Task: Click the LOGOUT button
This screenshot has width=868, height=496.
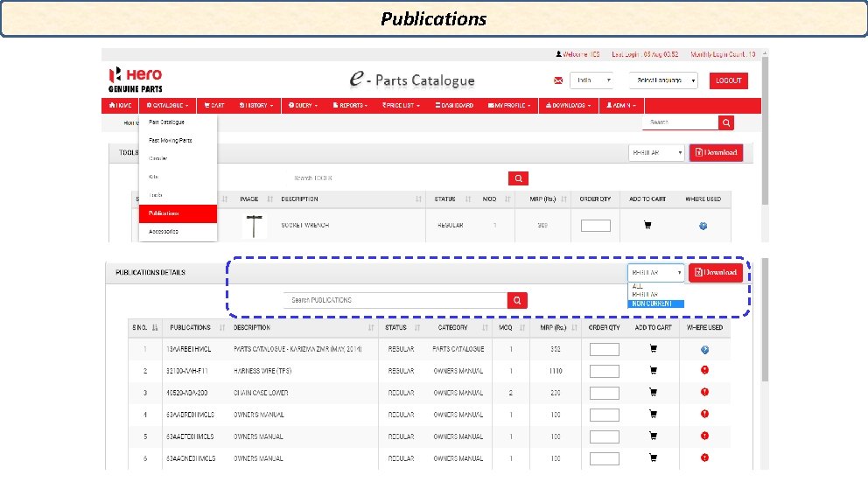Action: pyautogui.click(x=729, y=80)
